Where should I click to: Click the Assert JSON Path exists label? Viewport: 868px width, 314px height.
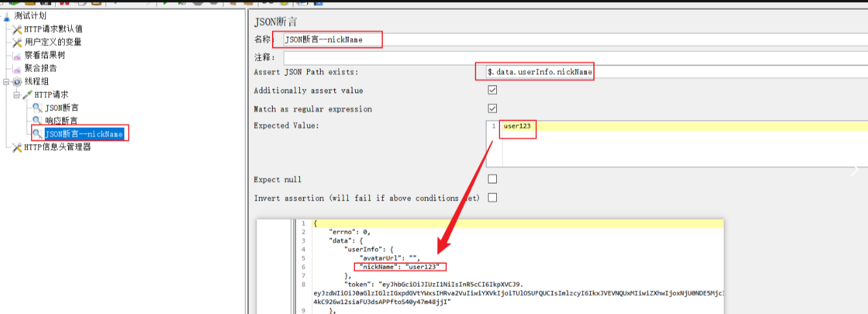tap(306, 72)
